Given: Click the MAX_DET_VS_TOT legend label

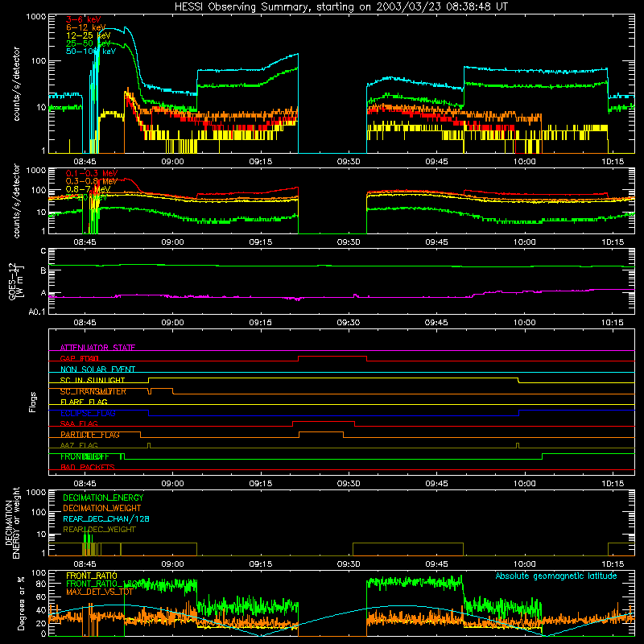Looking at the screenshot, I should (x=99, y=592).
